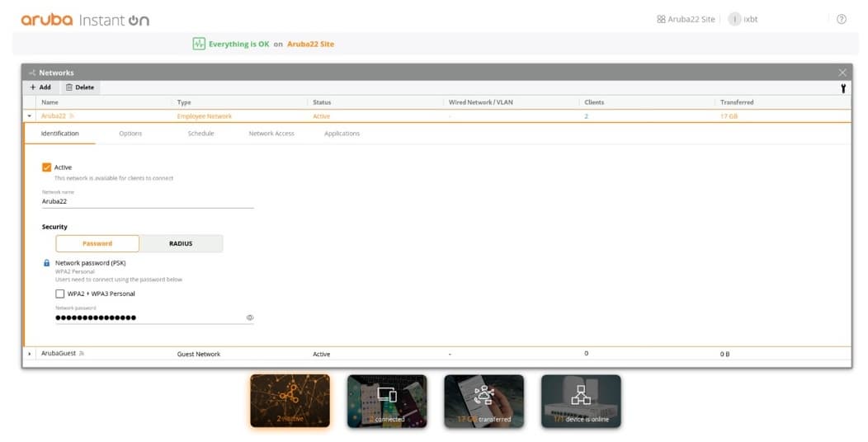Click Guest Network type cell

pos(199,354)
